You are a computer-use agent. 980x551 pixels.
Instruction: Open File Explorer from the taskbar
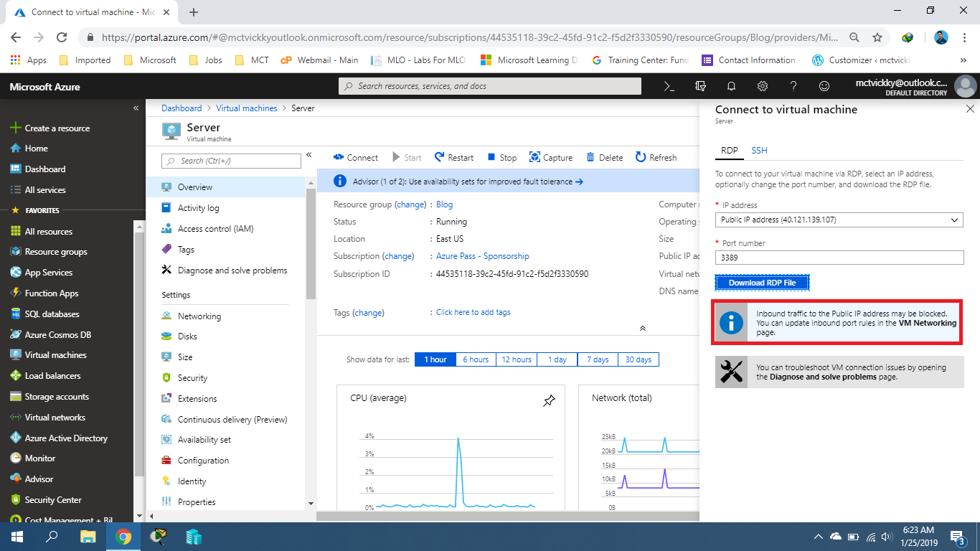[88, 537]
